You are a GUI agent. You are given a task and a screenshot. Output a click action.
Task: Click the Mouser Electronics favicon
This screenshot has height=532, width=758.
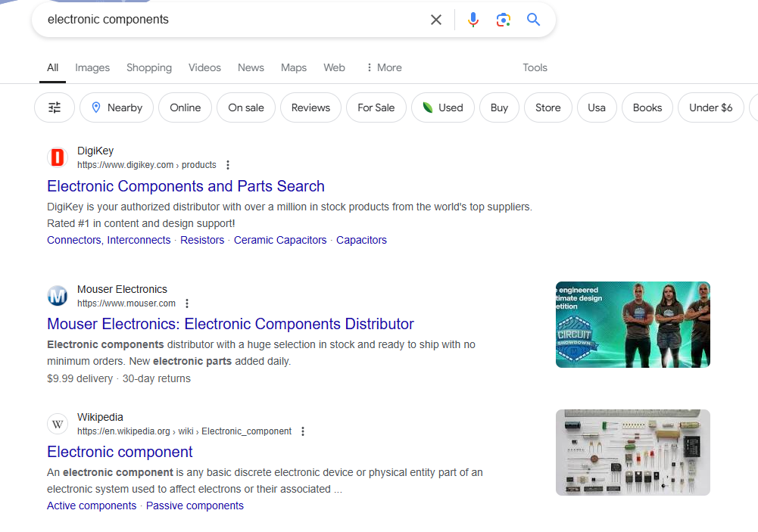58,296
